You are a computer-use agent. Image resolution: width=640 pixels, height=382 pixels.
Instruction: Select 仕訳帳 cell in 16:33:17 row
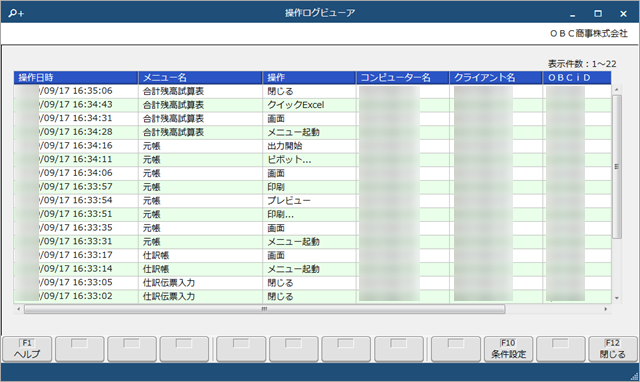coord(200,255)
